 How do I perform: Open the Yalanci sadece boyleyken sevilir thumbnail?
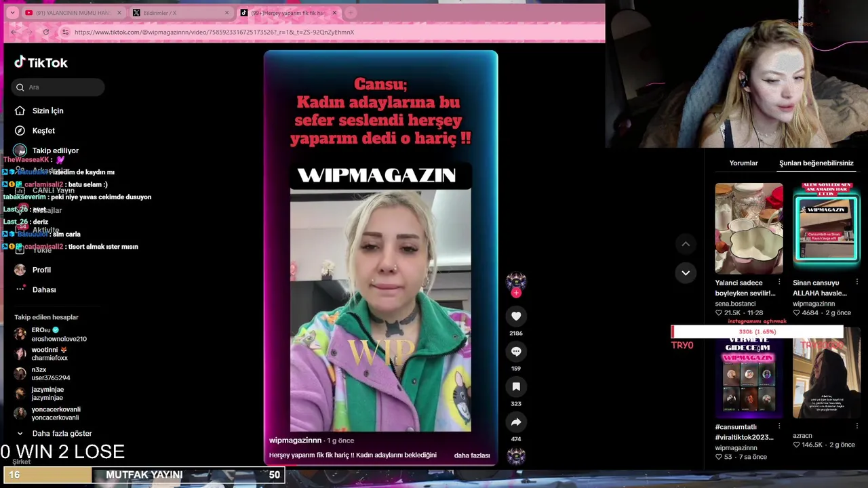coord(749,228)
